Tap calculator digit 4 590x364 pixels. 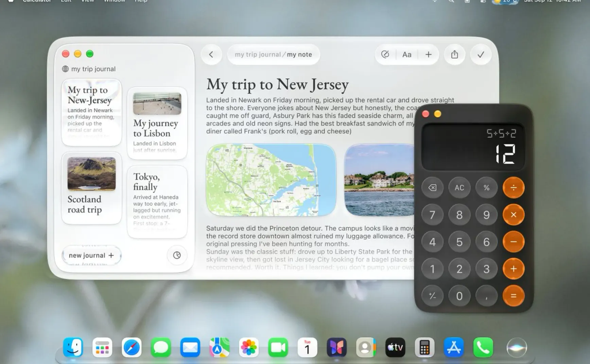[432, 242]
